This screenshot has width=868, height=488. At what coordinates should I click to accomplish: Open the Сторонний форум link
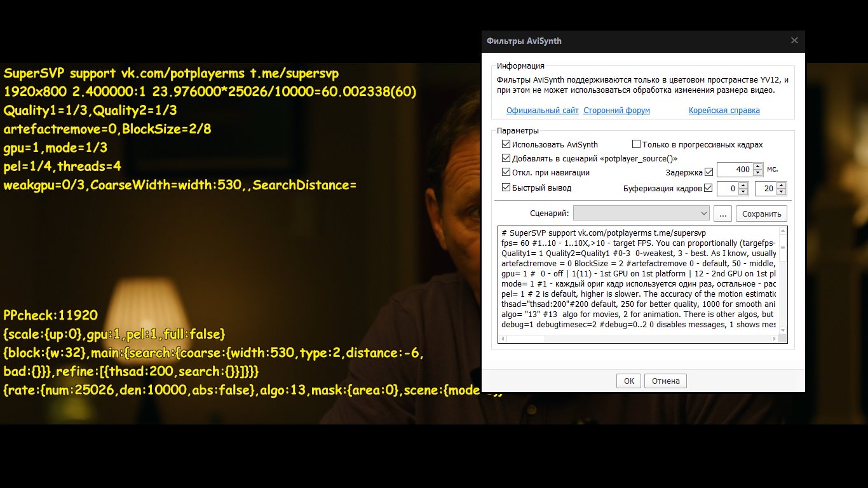tap(616, 111)
